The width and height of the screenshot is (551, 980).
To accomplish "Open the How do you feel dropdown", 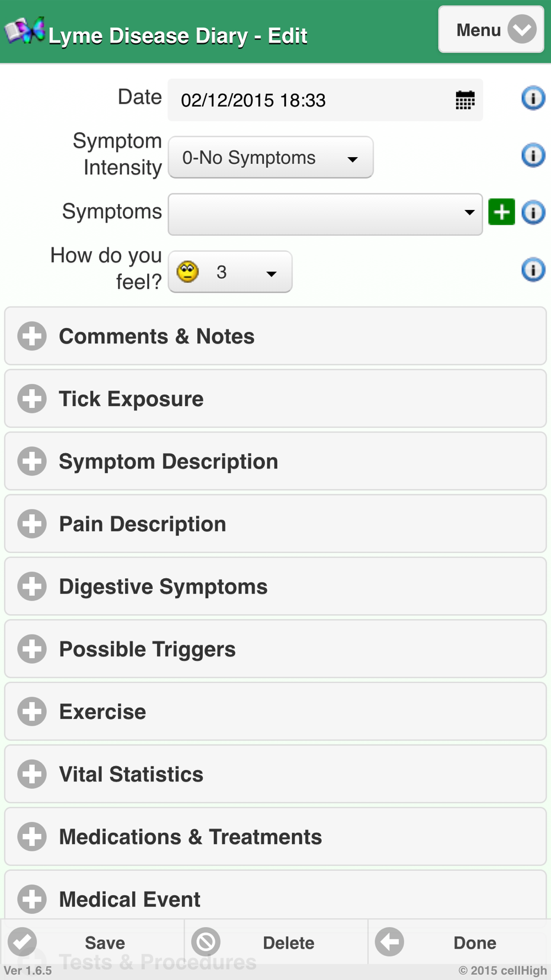I will [x=230, y=272].
